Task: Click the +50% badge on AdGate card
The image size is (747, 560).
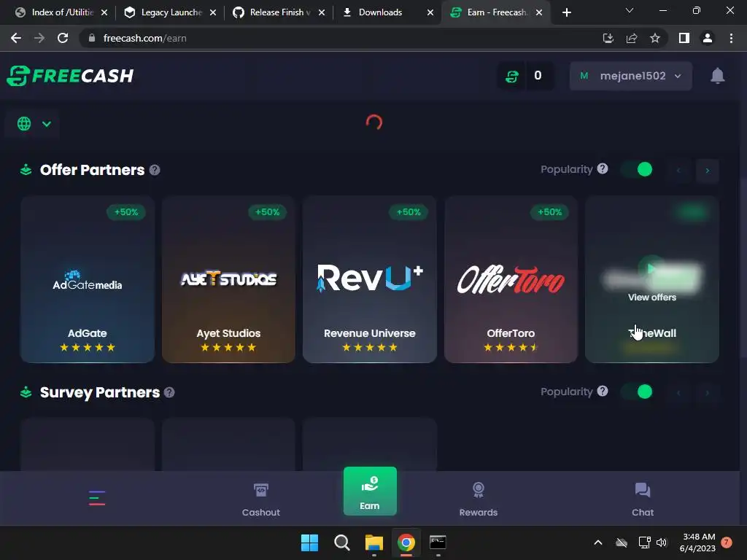Action: (126, 212)
